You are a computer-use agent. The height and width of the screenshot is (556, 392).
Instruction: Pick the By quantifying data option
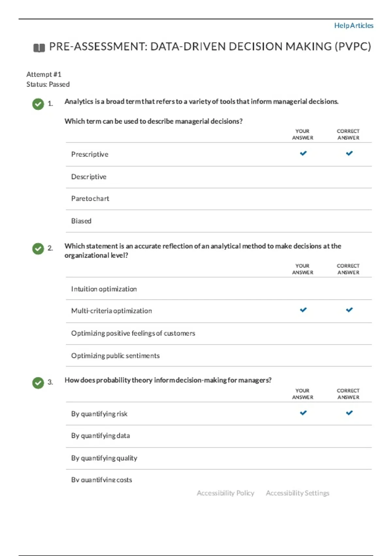(x=101, y=436)
